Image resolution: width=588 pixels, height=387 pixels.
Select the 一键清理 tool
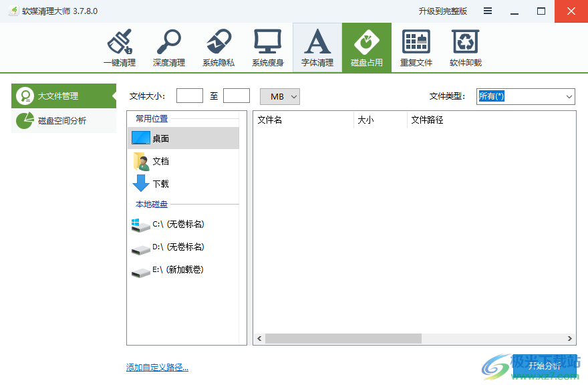point(120,47)
